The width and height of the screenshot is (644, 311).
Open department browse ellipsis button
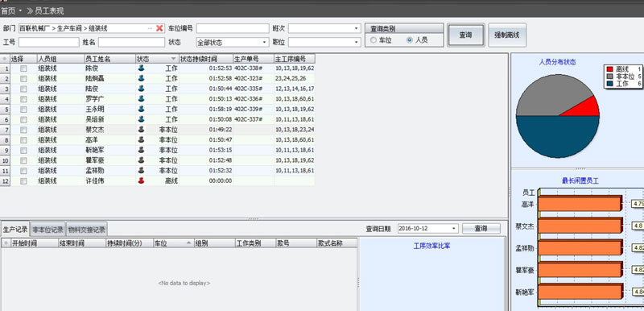point(150,28)
